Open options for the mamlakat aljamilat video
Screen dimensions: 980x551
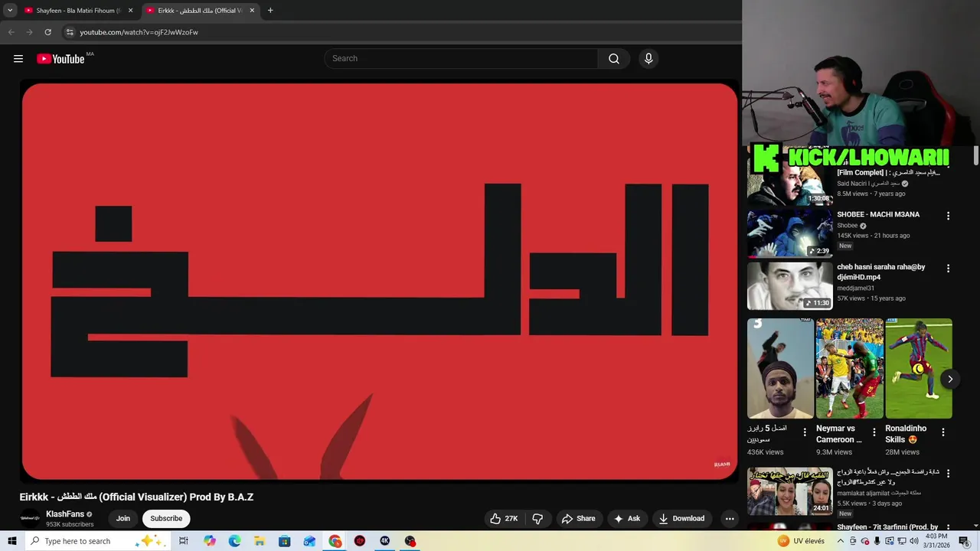(948, 474)
